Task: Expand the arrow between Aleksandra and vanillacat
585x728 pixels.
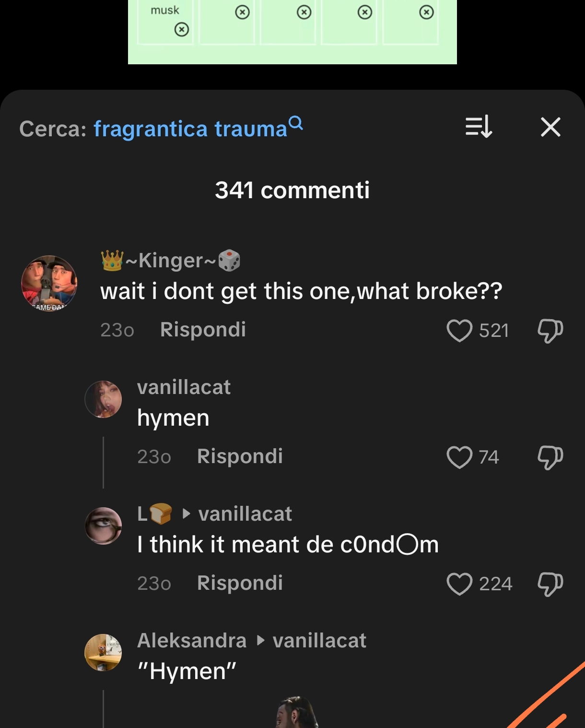Action: [259, 641]
